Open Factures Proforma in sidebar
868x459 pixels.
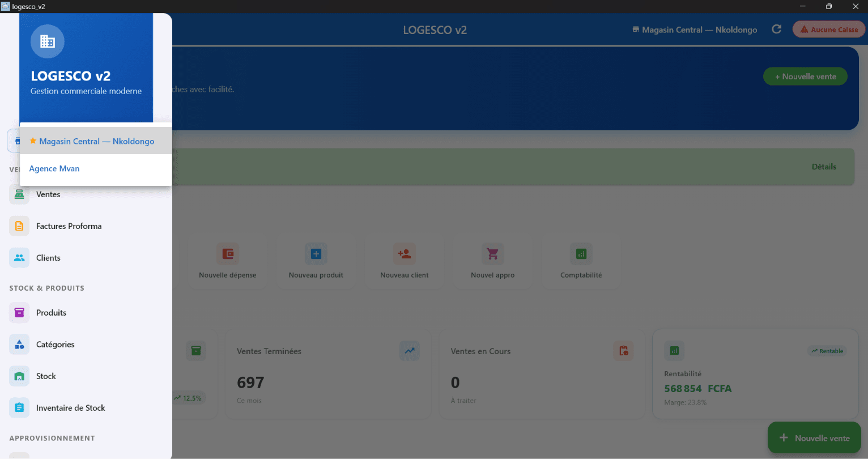(x=86, y=226)
